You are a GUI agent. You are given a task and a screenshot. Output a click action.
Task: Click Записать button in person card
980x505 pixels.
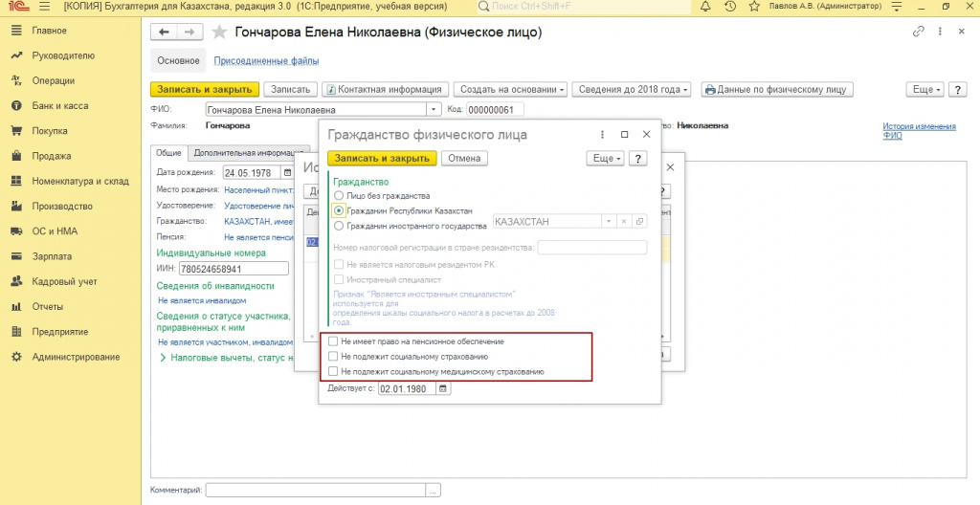(290, 89)
